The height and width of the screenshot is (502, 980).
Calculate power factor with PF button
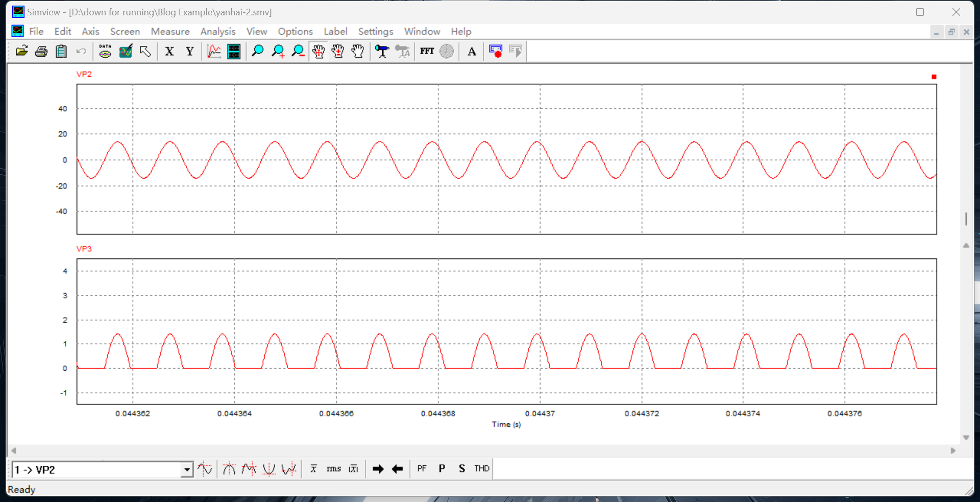pyautogui.click(x=422, y=469)
